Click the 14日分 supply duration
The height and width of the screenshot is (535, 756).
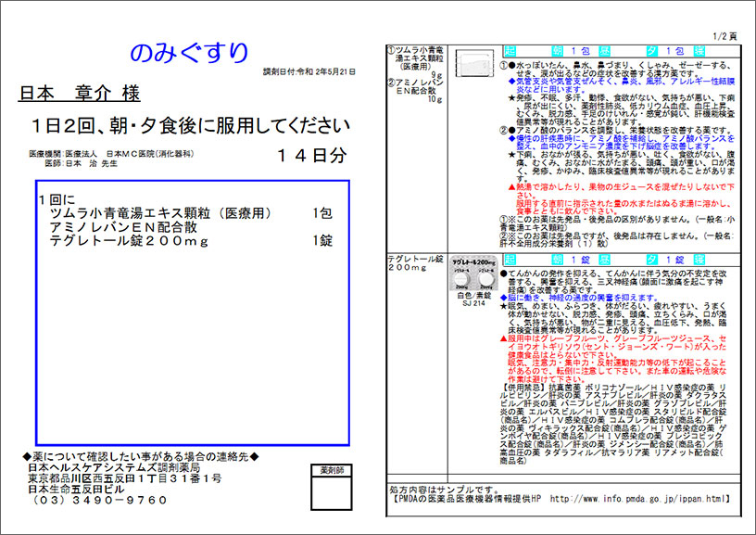[312, 156]
